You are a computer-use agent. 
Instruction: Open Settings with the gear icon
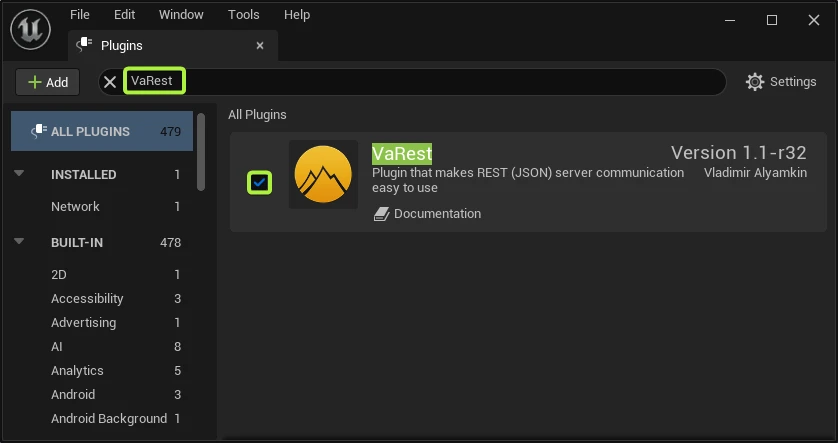[x=755, y=82]
